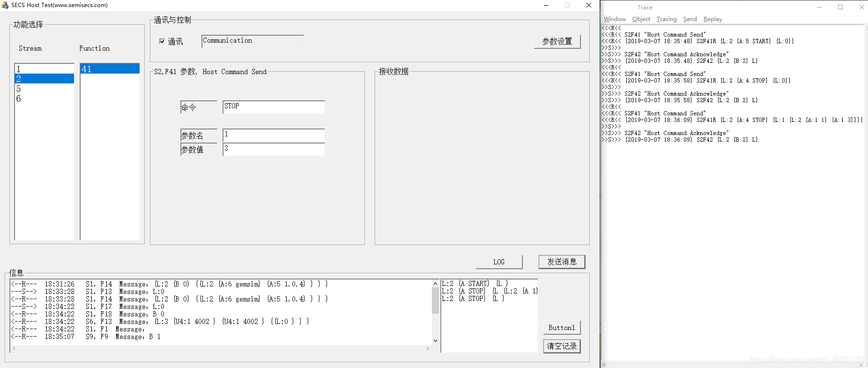868x368 pixels.
Task: Select Stream 1 in the list
Action: coord(45,69)
